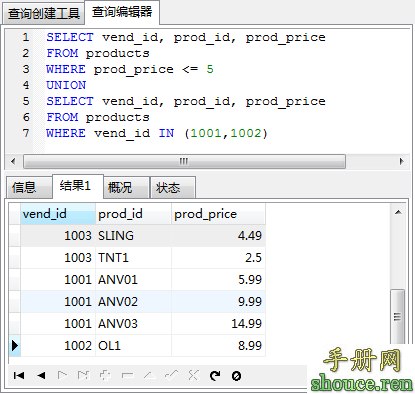The height and width of the screenshot is (394, 415).
Task: Edit record triangle icon
Action: point(150,376)
